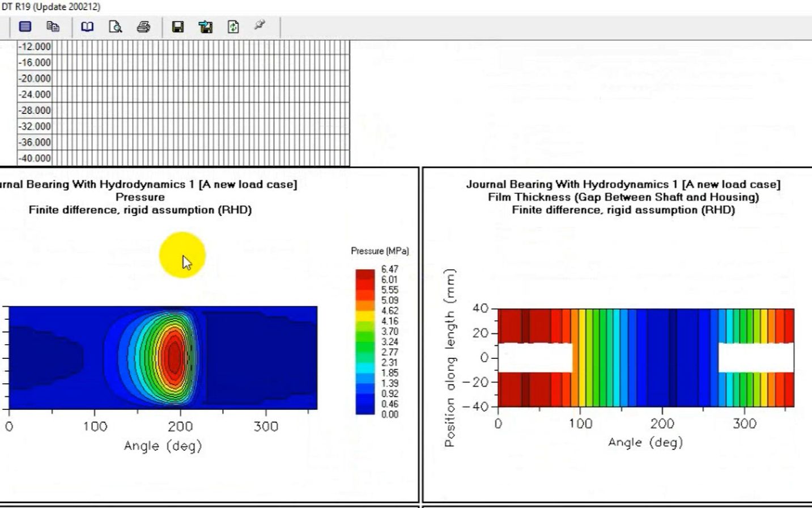Select the -36.000 row header cell
Viewport: 812px width, 508px height.
tap(35, 142)
